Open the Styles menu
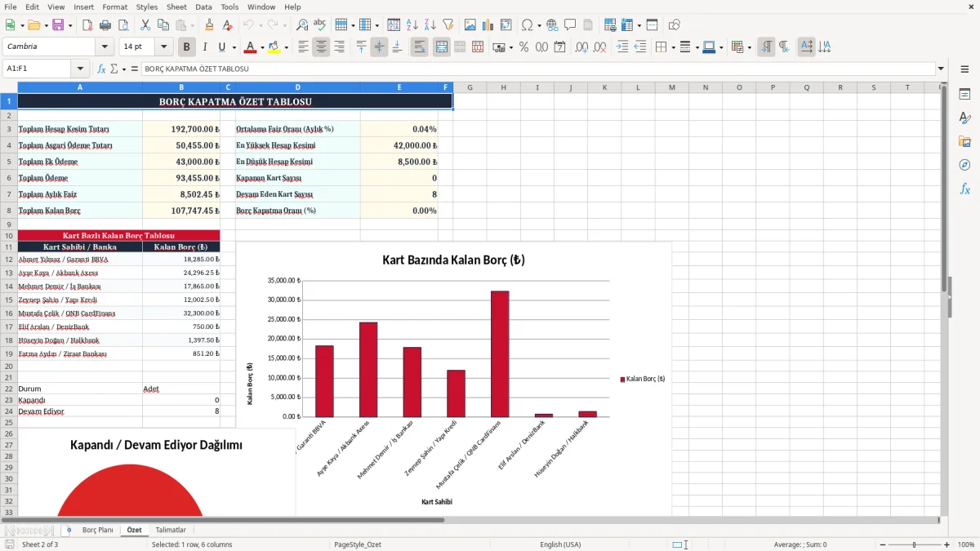The image size is (980, 551). tap(147, 7)
